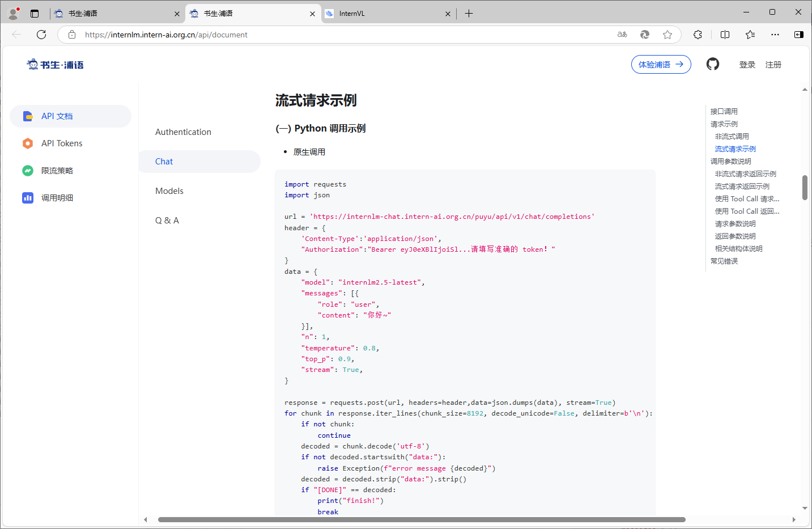Click the 调用明细 chart icon
The height and width of the screenshot is (529, 812).
point(28,198)
